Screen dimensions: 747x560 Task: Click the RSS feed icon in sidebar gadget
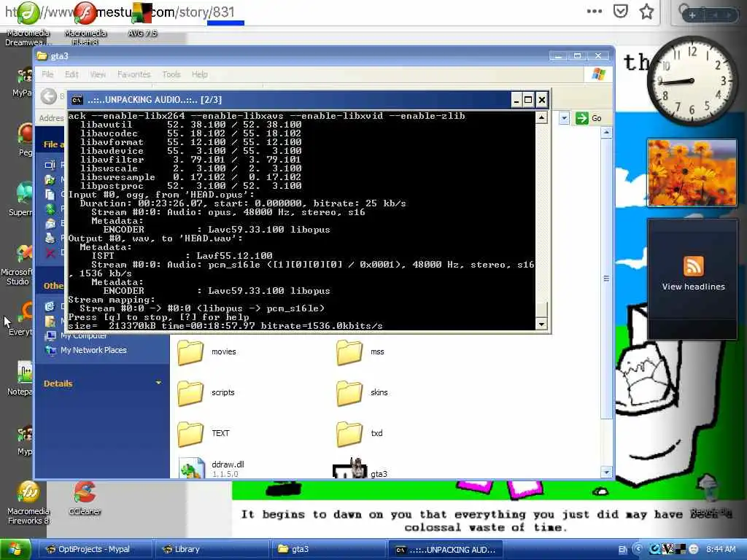[x=693, y=265]
